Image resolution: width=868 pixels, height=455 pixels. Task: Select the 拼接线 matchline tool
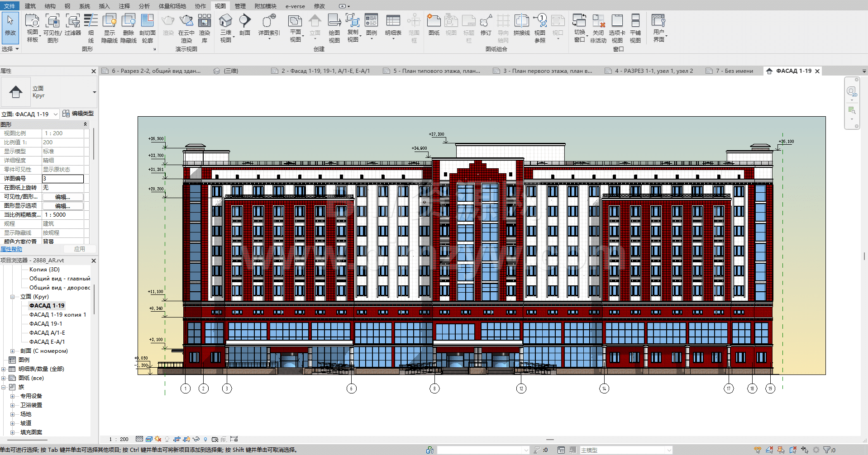[521, 25]
